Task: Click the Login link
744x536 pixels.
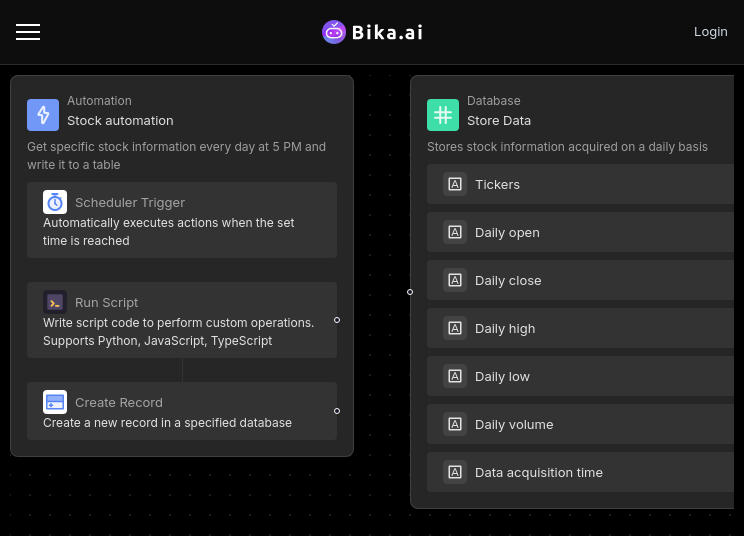Action: [710, 32]
